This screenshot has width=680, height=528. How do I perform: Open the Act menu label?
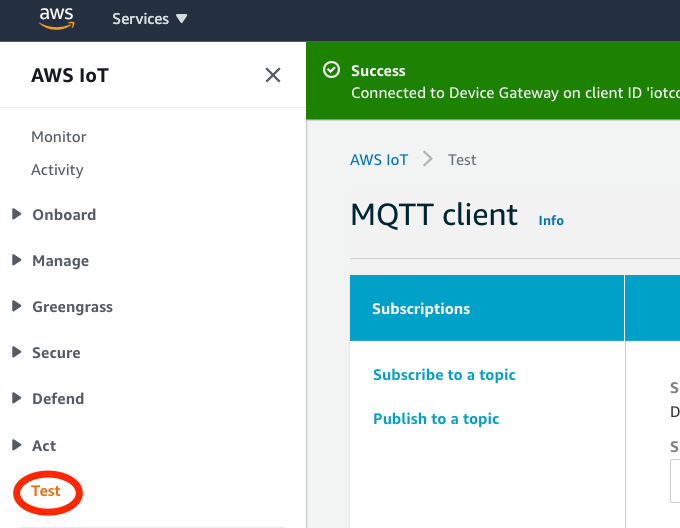click(x=44, y=446)
